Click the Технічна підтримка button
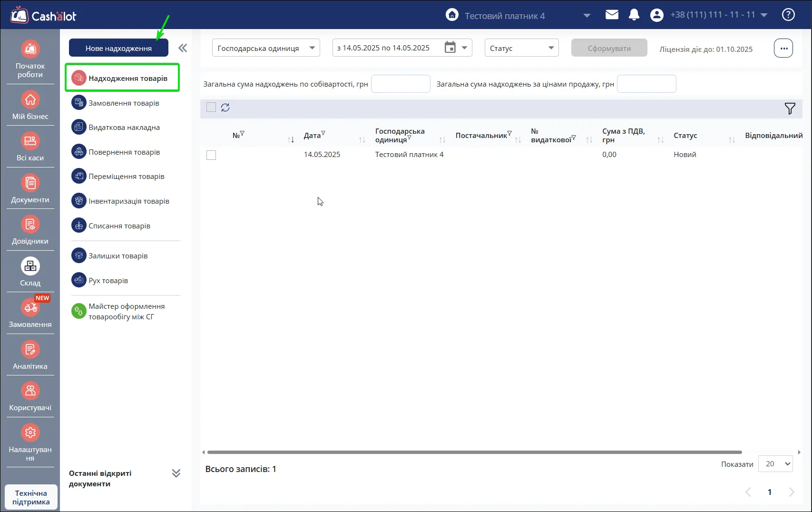 tap(31, 498)
